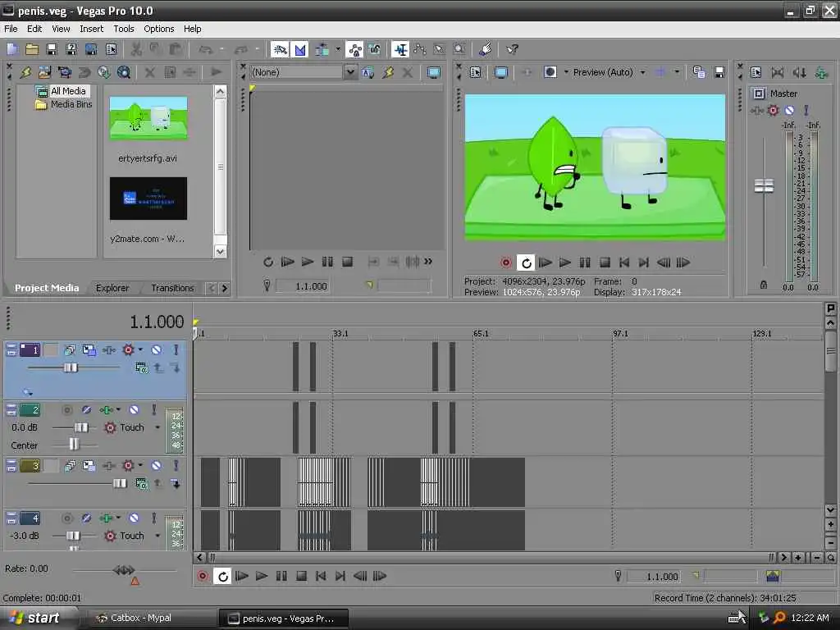Open Auto Ripple mode dropdown arrow

click(x=337, y=50)
